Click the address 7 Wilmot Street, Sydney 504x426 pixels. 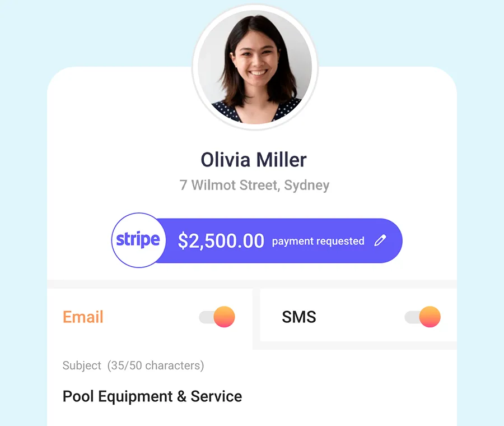254,185
